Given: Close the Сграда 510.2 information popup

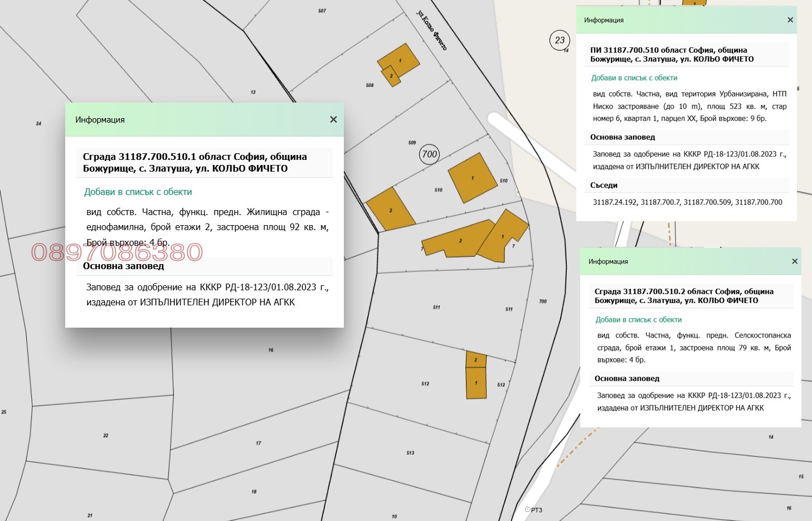Looking at the screenshot, I should [795, 261].
